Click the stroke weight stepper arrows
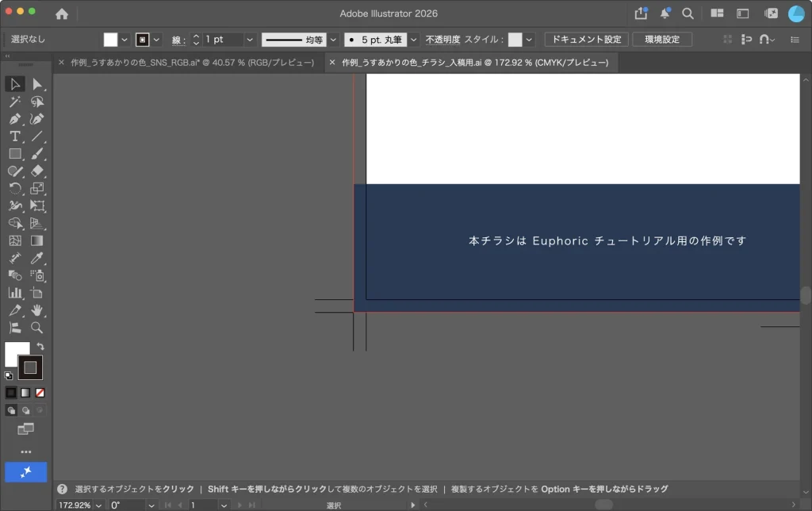Image resolution: width=812 pixels, height=511 pixels. click(x=196, y=40)
